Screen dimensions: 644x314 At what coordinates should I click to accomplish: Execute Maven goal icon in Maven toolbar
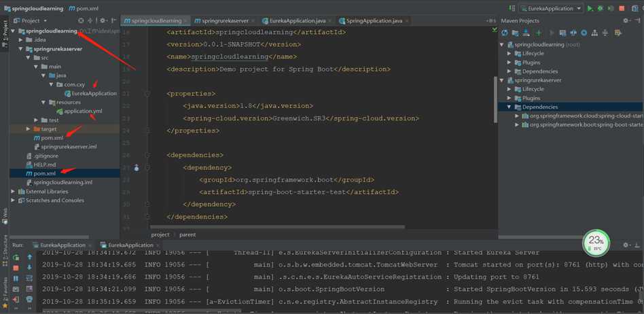(563, 33)
